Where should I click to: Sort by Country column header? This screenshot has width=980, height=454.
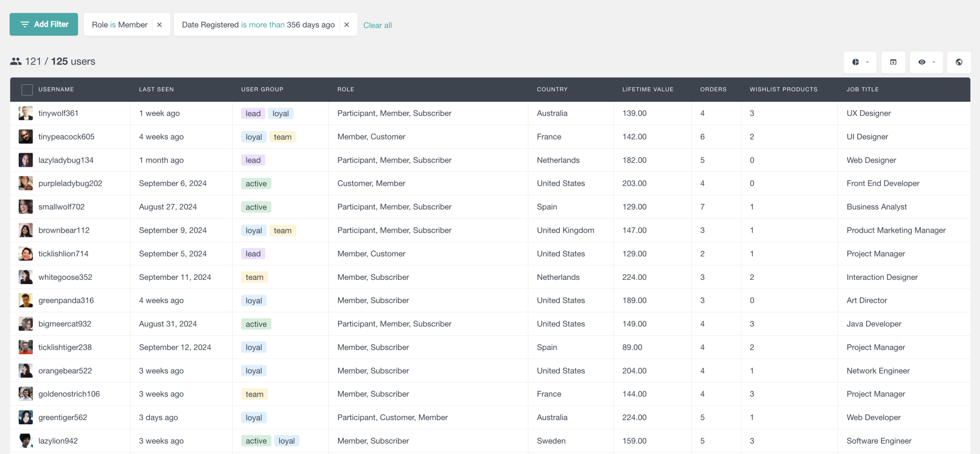point(552,89)
